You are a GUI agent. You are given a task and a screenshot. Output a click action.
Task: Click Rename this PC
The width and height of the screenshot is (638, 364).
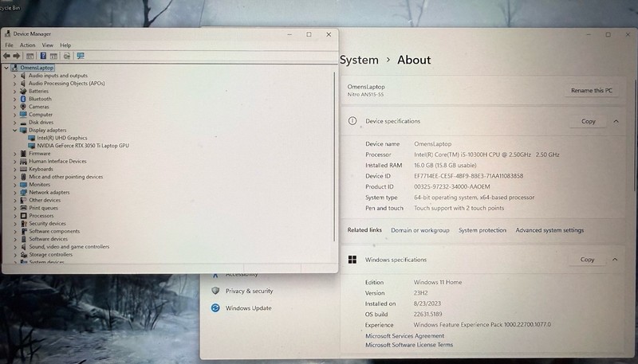coord(592,90)
